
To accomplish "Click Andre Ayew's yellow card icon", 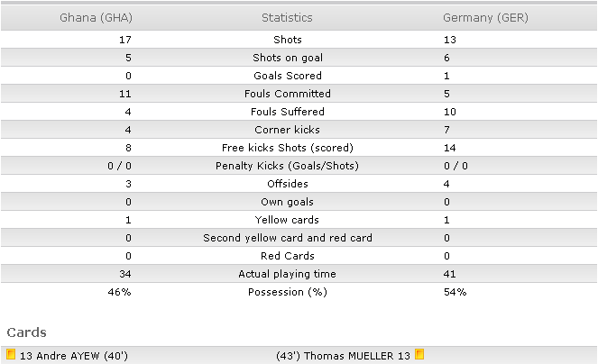I will 11,354.
